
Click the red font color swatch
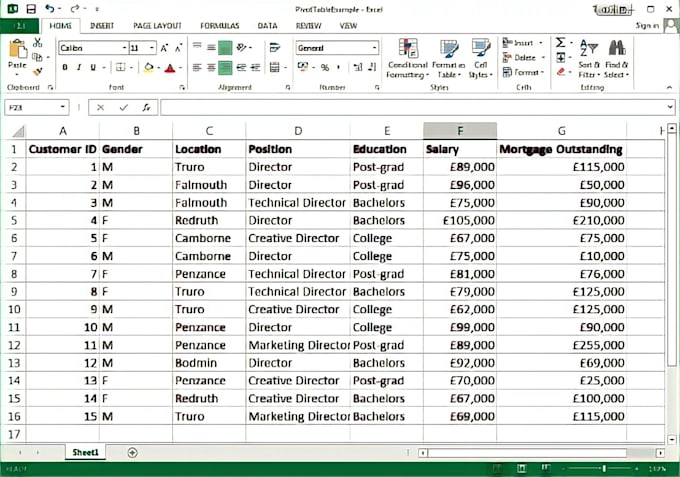[168, 68]
